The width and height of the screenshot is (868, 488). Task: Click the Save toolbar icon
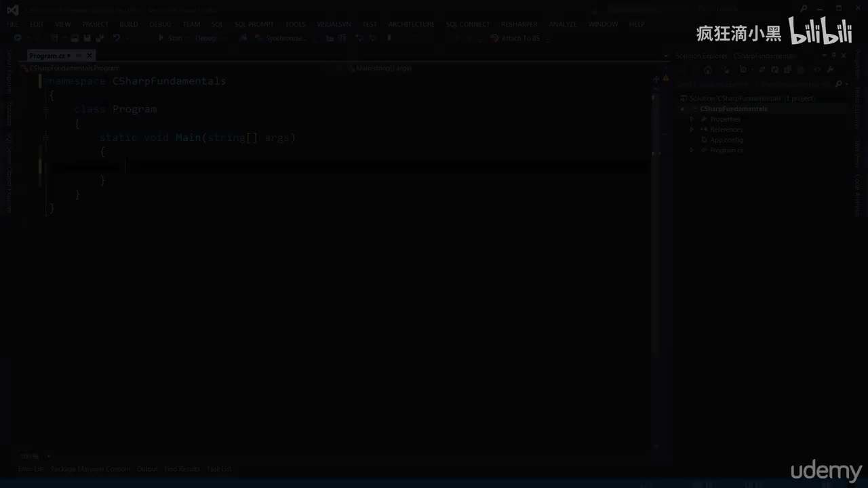click(87, 39)
